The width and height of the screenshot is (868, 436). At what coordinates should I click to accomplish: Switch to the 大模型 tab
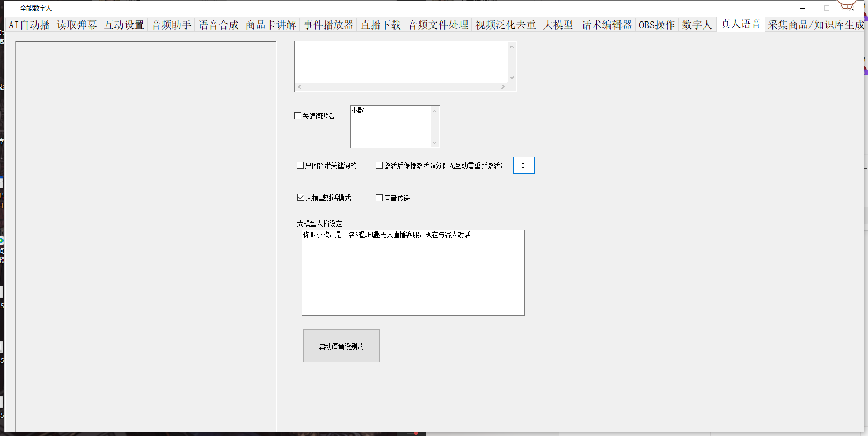558,25
